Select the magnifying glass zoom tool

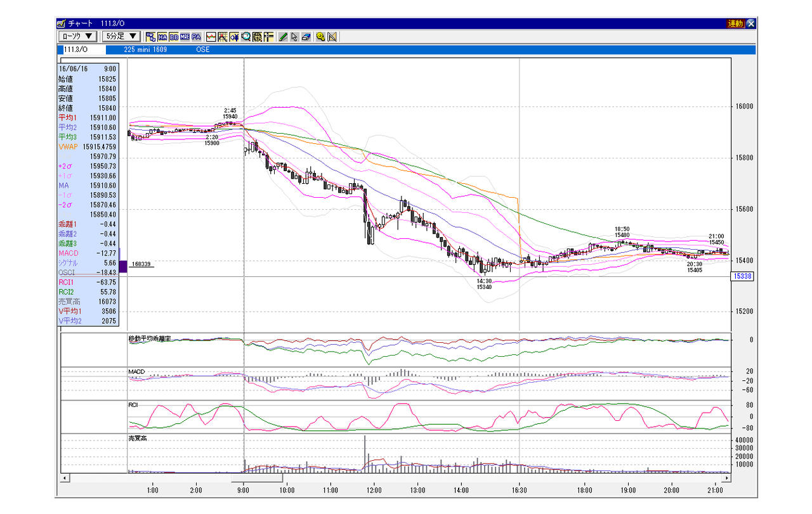pyautogui.click(x=246, y=37)
